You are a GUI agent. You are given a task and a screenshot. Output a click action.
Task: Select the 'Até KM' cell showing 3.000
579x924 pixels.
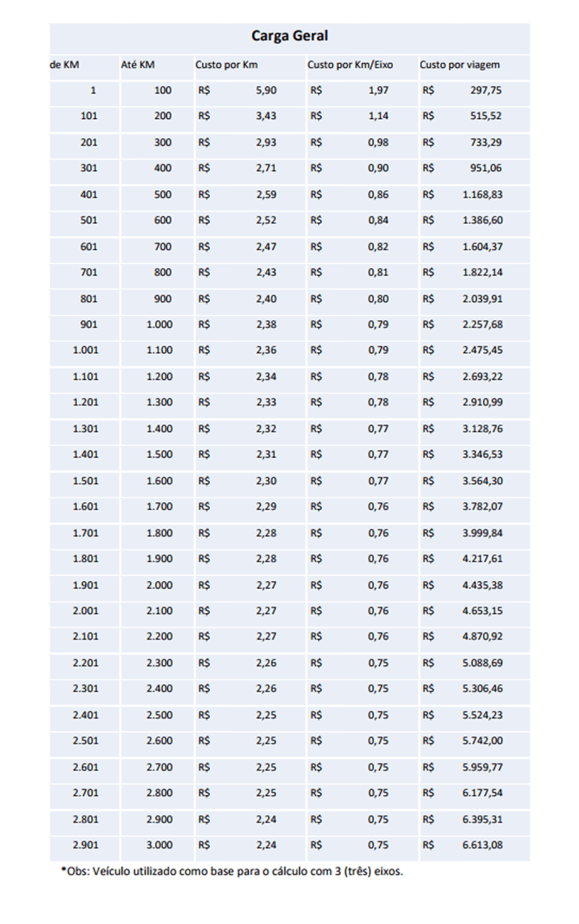point(159,845)
